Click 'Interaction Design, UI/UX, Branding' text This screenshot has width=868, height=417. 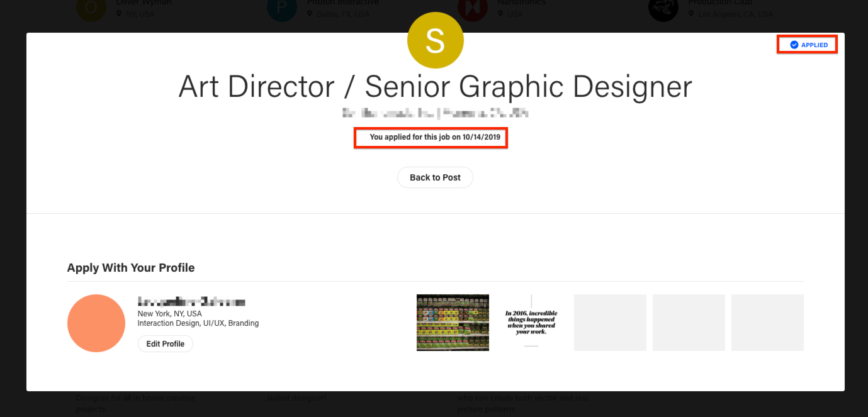click(198, 323)
